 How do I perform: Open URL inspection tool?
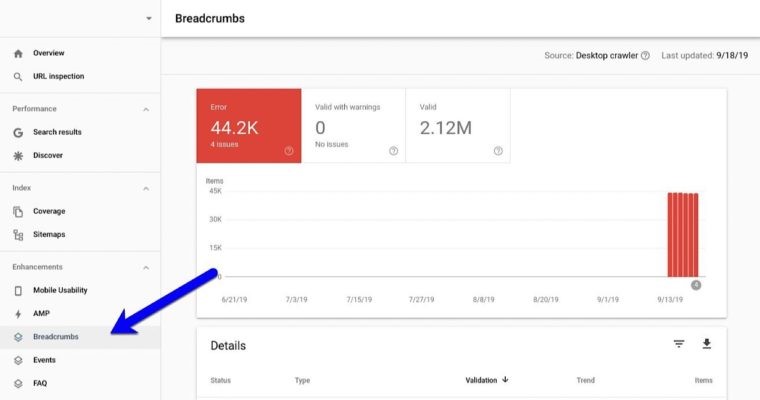58,76
